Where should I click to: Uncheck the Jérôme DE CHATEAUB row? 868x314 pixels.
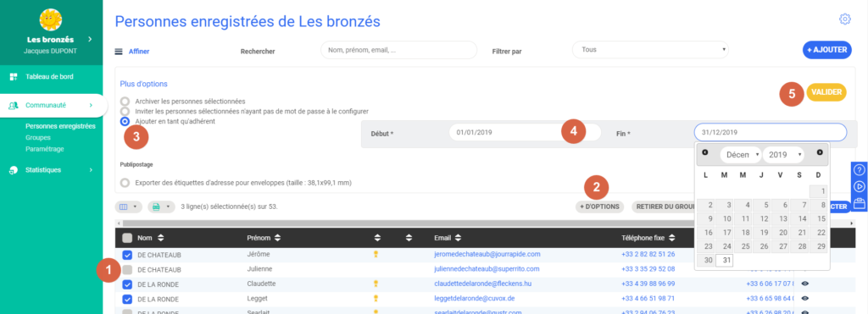[x=127, y=255]
